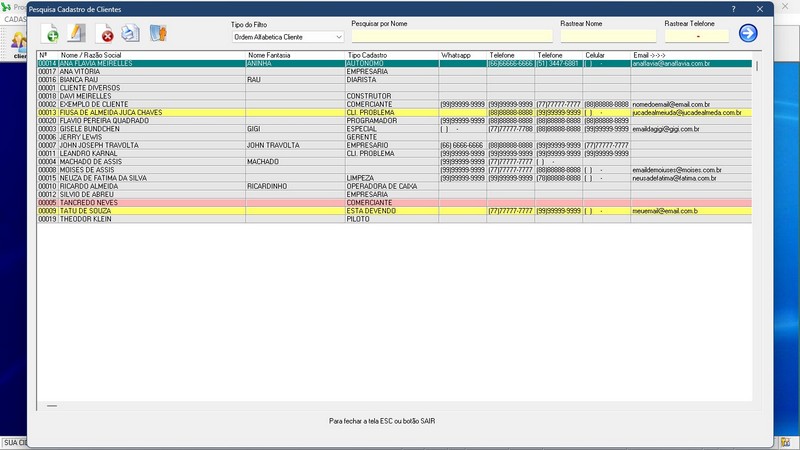Click the edit client pencil icon

(x=77, y=33)
